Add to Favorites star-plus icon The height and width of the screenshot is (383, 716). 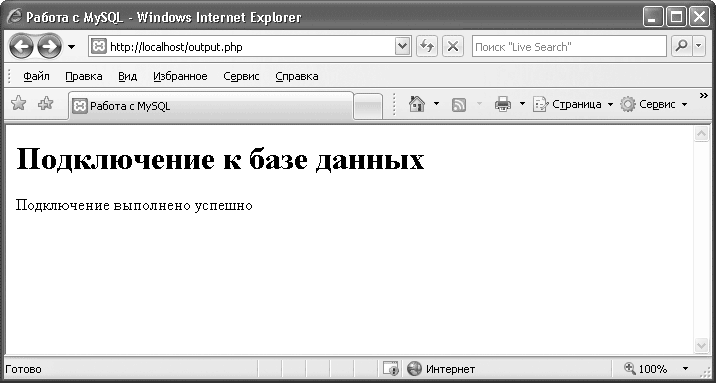(45, 104)
